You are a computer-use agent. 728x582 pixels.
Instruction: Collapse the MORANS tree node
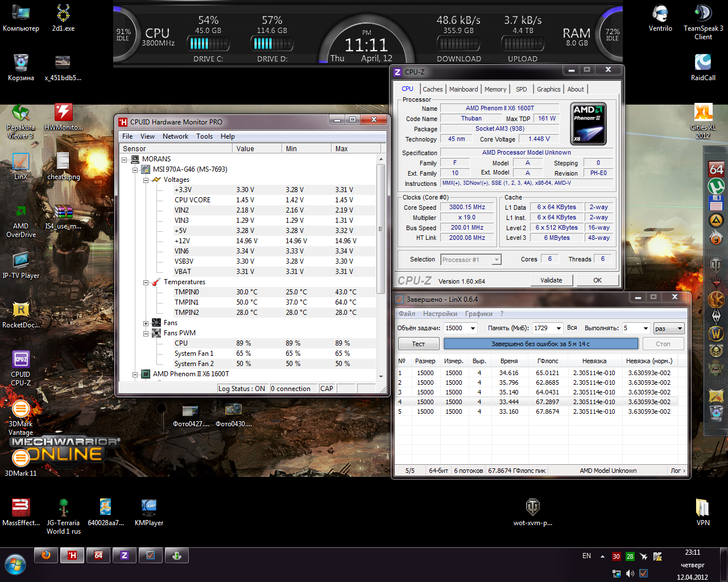tap(125, 159)
